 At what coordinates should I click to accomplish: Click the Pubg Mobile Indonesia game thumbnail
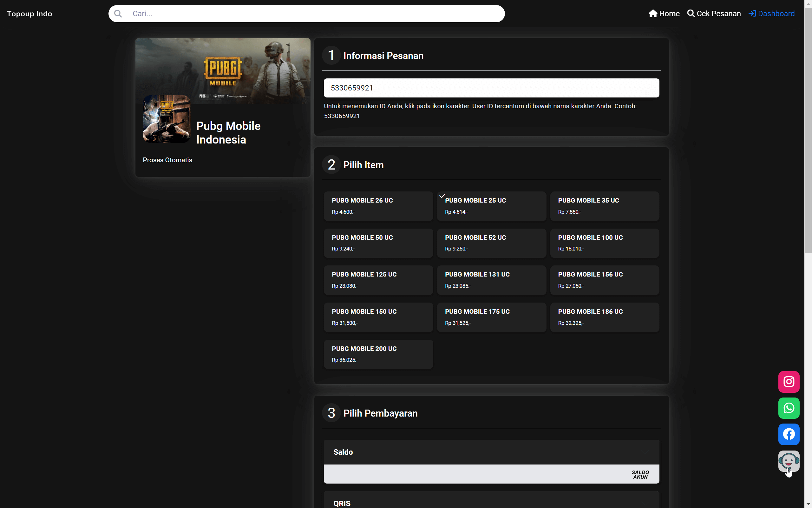click(167, 119)
